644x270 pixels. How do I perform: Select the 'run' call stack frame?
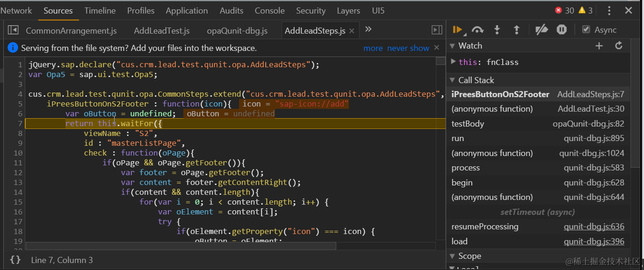click(x=538, y=138)
